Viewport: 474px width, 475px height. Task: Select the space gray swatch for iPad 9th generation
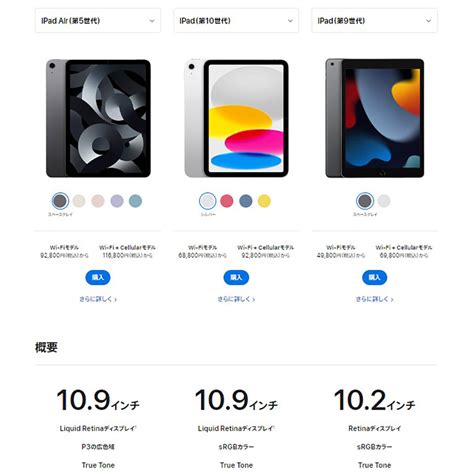pos(365,201)
